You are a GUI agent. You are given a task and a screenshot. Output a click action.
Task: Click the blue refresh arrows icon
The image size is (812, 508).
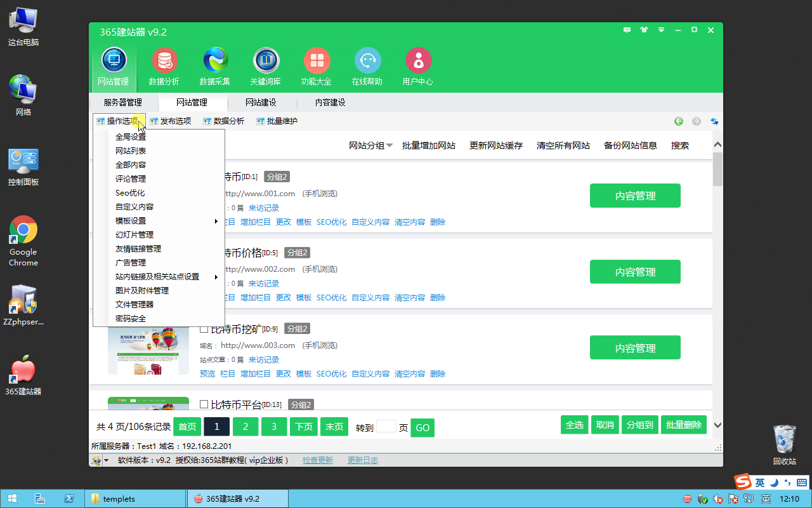714,121
